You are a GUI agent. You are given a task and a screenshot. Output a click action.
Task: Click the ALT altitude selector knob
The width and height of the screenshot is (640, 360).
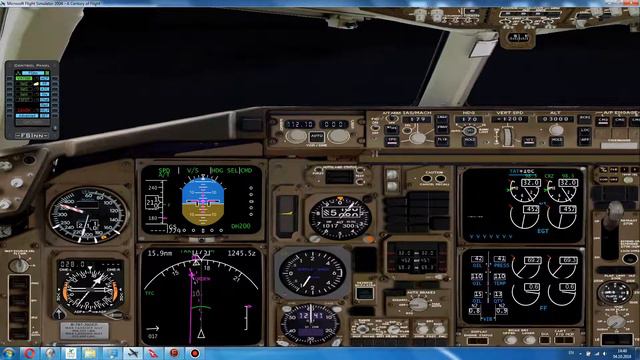click(556, 130)
